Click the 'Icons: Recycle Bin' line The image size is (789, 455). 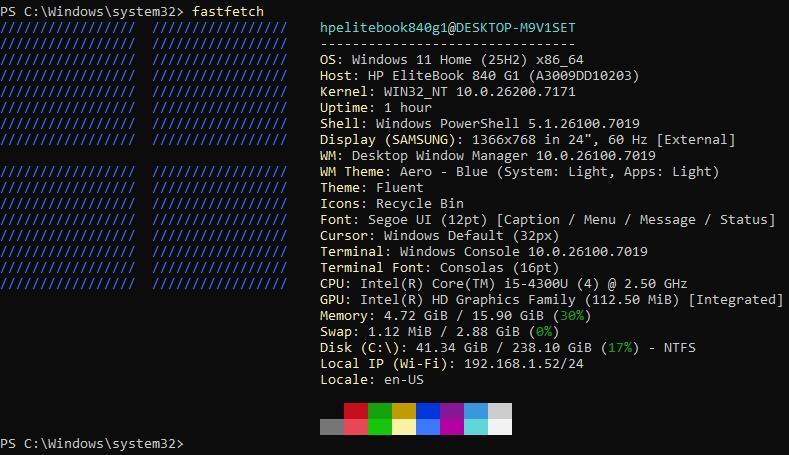point(391,204)
